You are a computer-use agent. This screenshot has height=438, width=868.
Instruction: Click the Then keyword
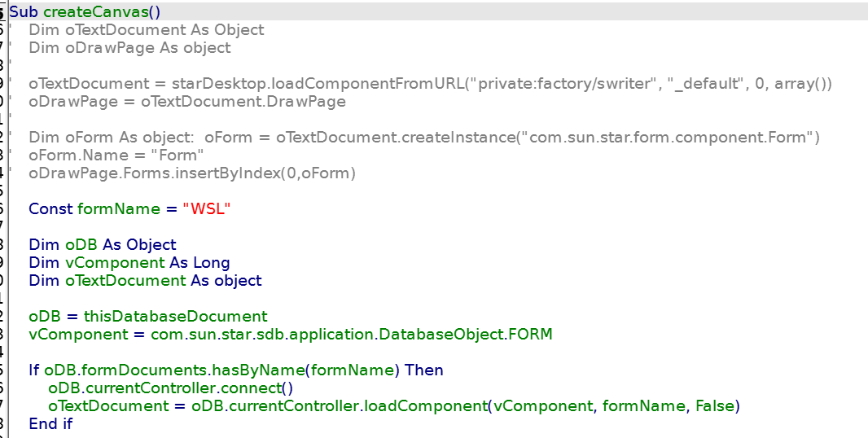423,370
